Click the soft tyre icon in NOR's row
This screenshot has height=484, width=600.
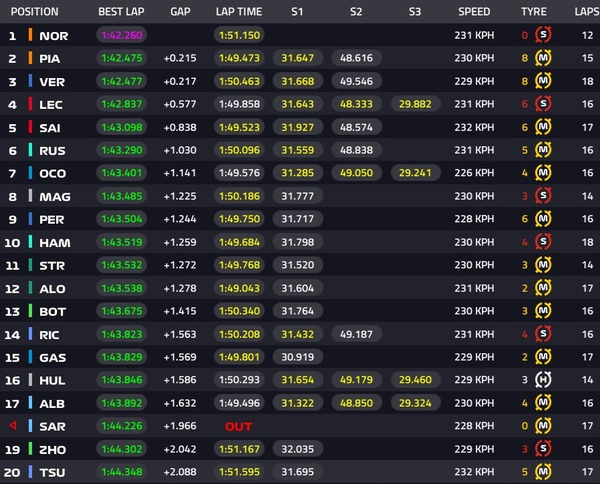coord(543,35)
